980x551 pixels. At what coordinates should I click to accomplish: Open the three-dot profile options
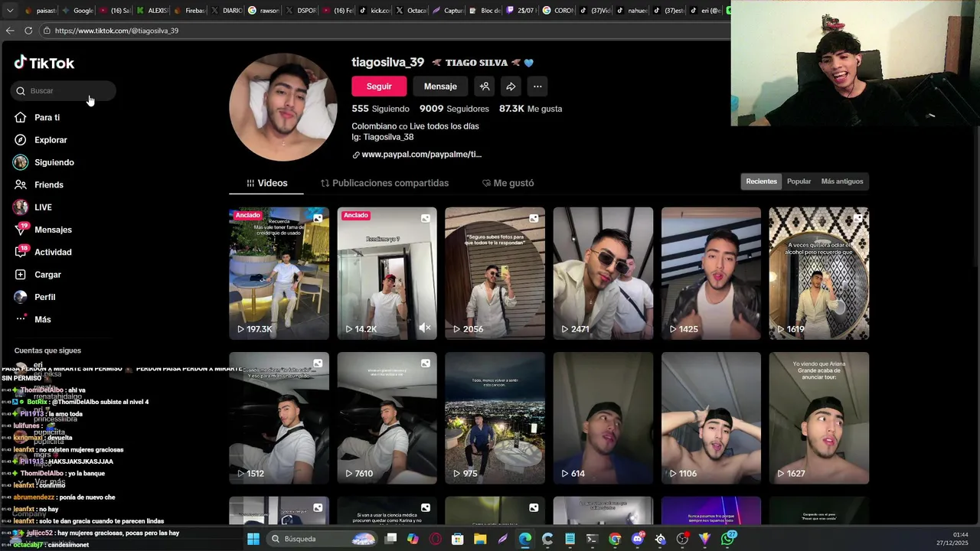coord(537,86)
